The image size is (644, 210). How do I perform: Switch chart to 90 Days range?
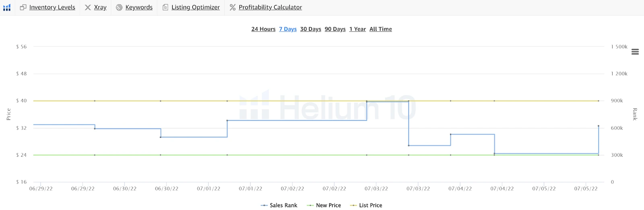pos(335,29)
